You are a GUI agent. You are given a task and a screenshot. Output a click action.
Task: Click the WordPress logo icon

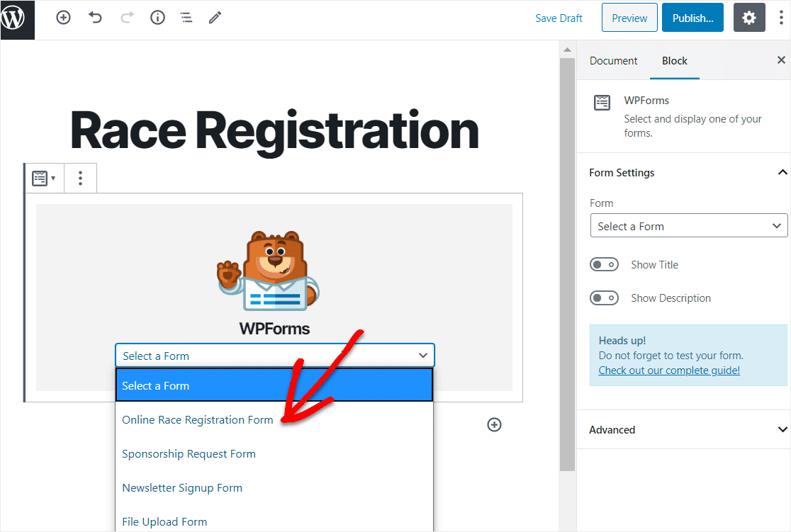17,19
